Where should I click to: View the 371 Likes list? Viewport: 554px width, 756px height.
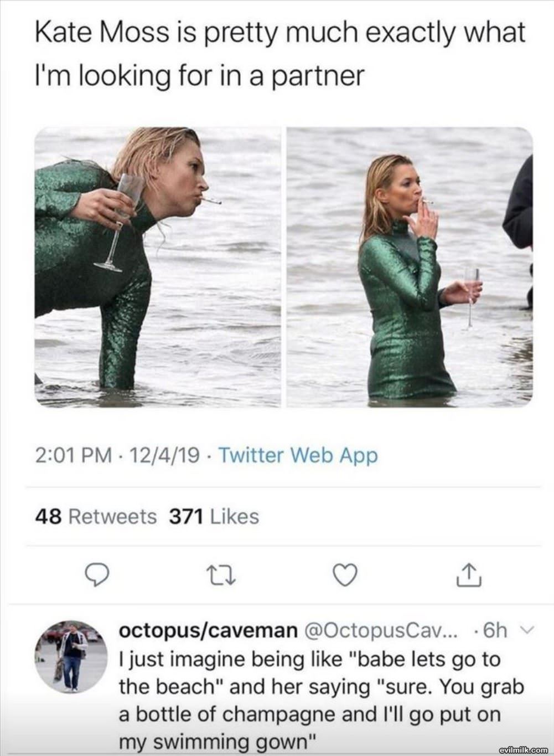[214, 517]
